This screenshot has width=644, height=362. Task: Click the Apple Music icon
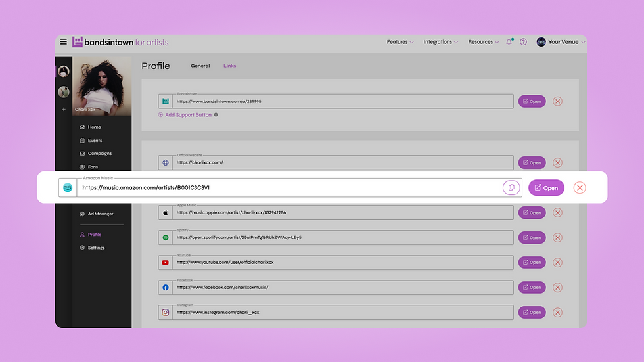click(166, 213)
